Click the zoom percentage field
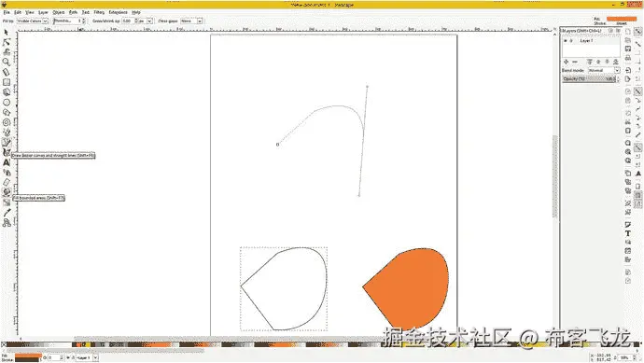 623,358
